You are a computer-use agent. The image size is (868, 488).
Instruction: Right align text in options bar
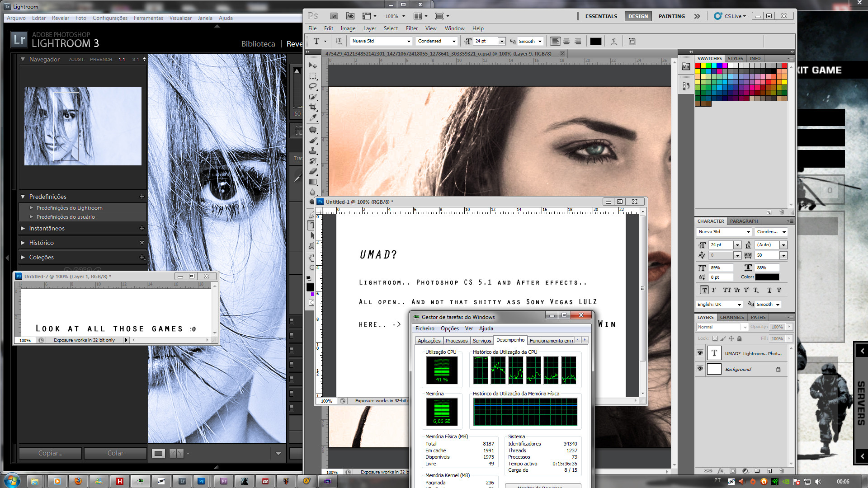point(578,41)
